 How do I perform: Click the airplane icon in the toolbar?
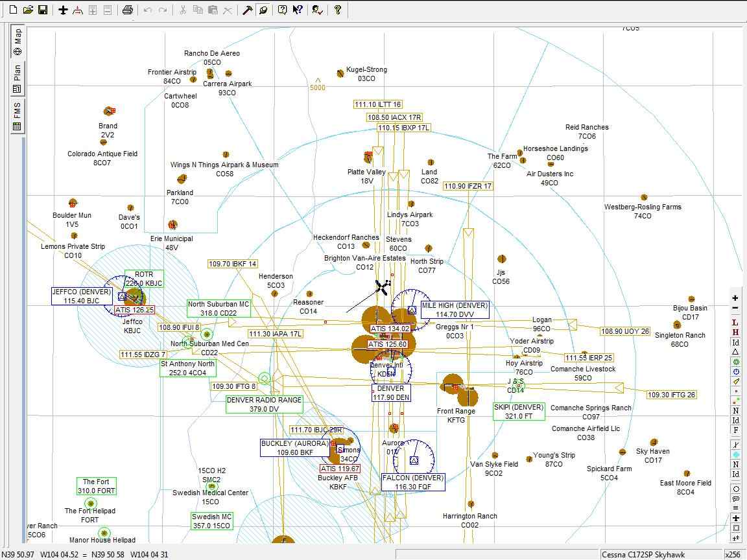click(63, 10)
